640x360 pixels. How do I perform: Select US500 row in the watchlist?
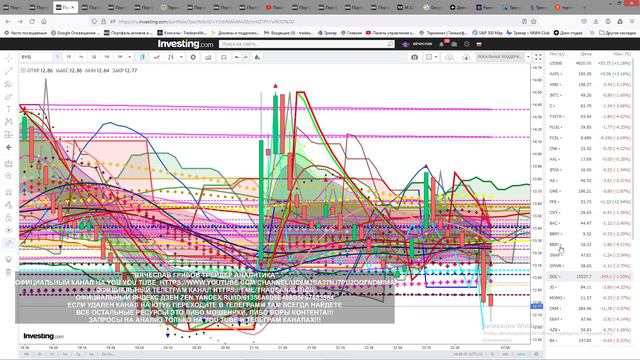(590, 63)
